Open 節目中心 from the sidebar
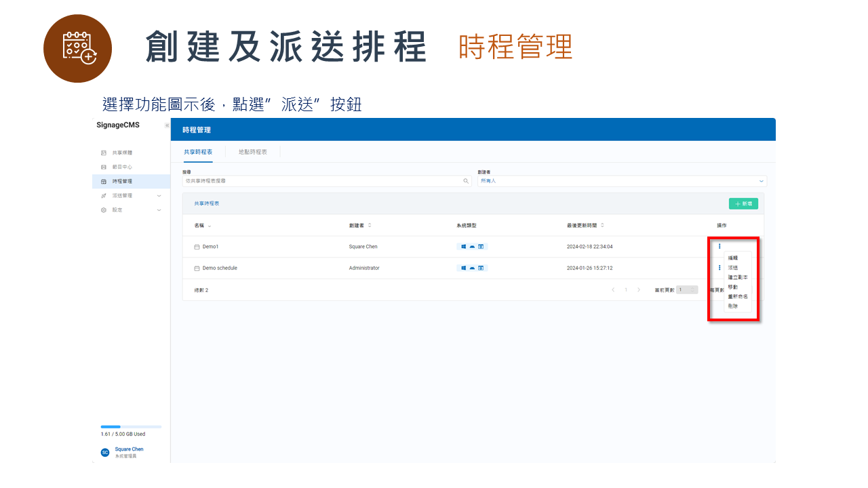This screenshot has height=488, width=868. tap(122, 167)
